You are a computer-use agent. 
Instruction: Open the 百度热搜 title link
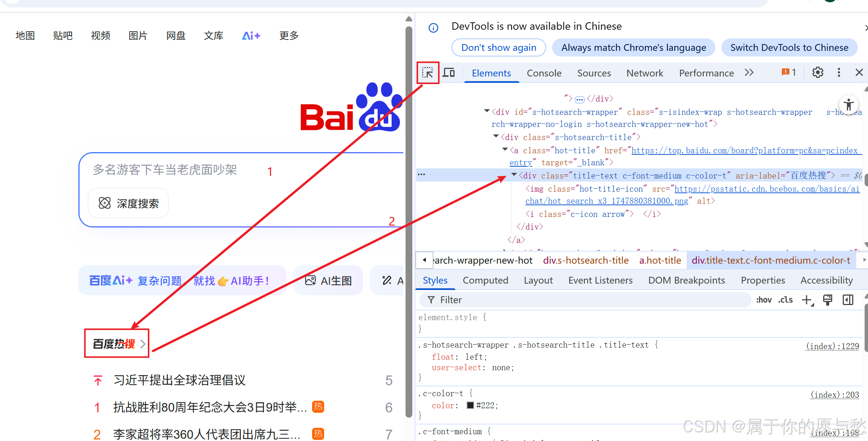118,343
